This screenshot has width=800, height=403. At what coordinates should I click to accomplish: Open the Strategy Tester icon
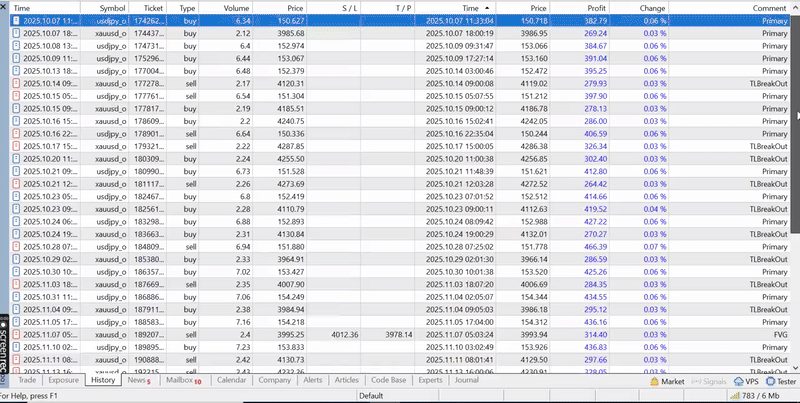770,381
